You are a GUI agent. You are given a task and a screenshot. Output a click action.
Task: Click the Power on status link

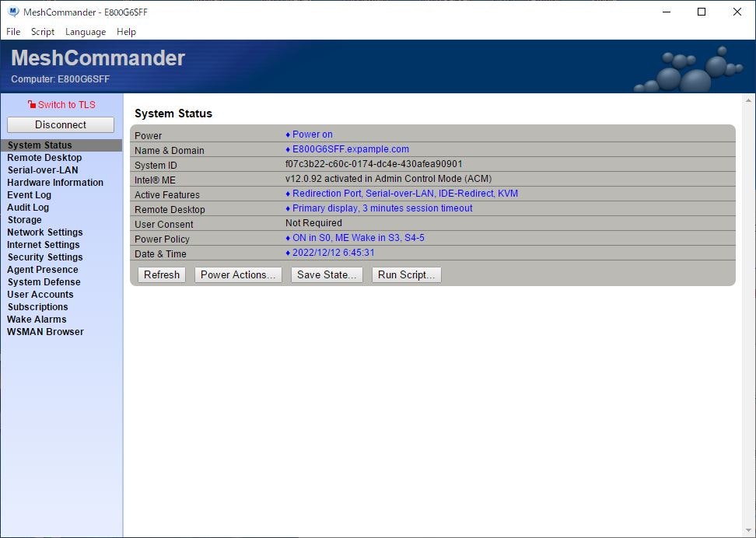313,134
